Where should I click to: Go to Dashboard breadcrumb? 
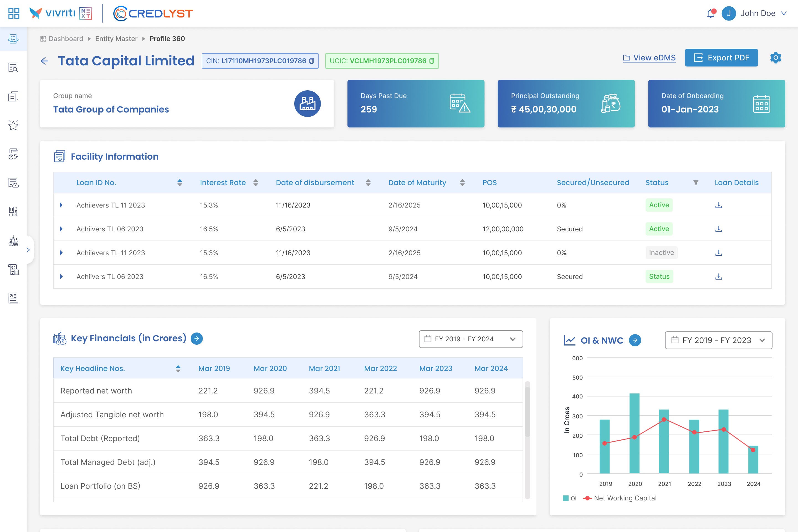click(x=66, y=39)
